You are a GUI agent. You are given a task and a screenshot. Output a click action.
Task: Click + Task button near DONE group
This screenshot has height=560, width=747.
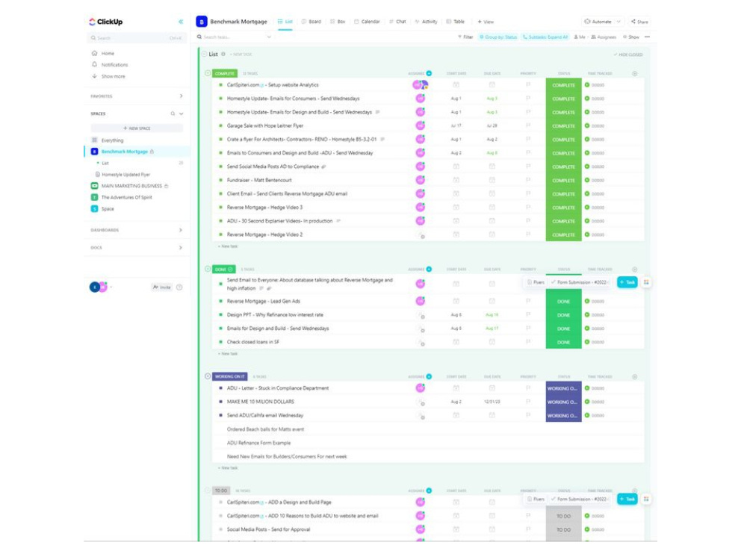point(627,282)
